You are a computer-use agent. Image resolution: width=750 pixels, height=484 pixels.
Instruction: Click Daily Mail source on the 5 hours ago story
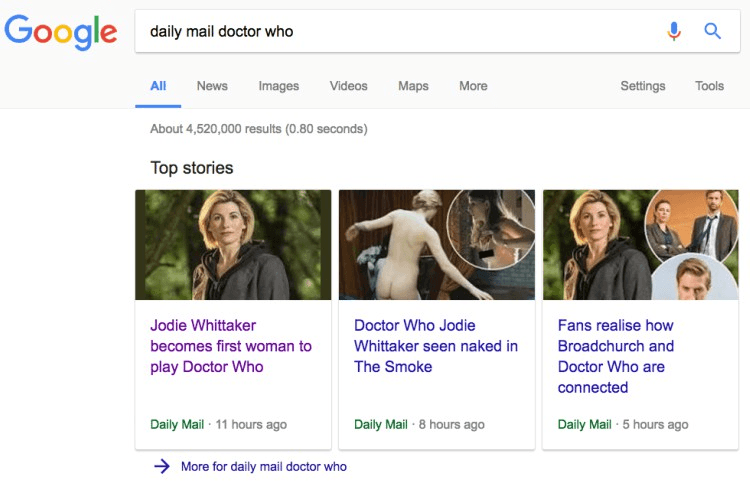(x=585, y=424)
